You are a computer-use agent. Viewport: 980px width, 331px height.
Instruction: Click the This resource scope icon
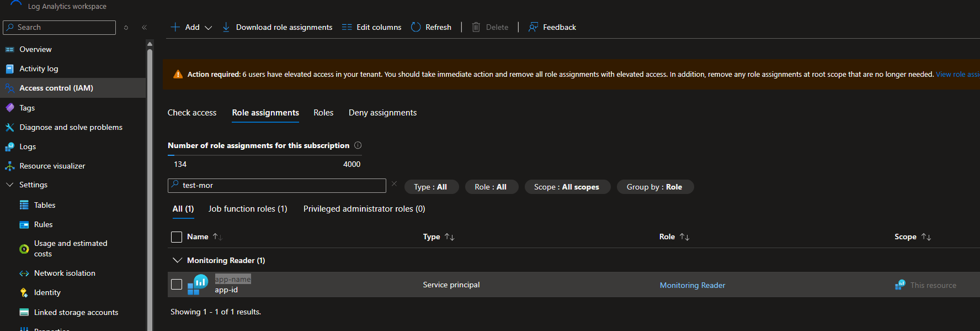(900, 285)
